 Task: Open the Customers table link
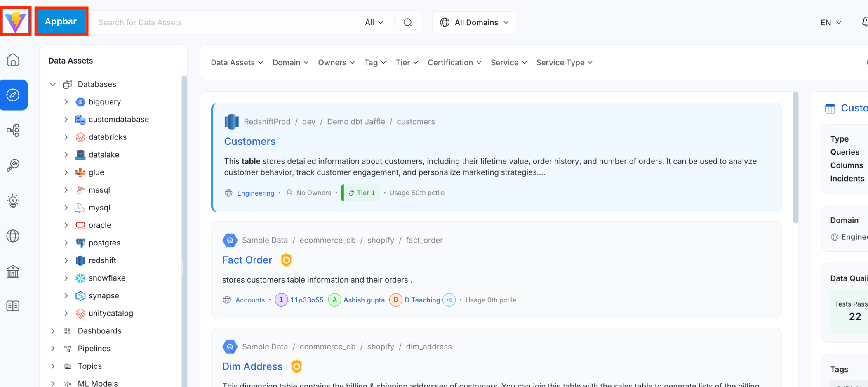click(250, 142)
